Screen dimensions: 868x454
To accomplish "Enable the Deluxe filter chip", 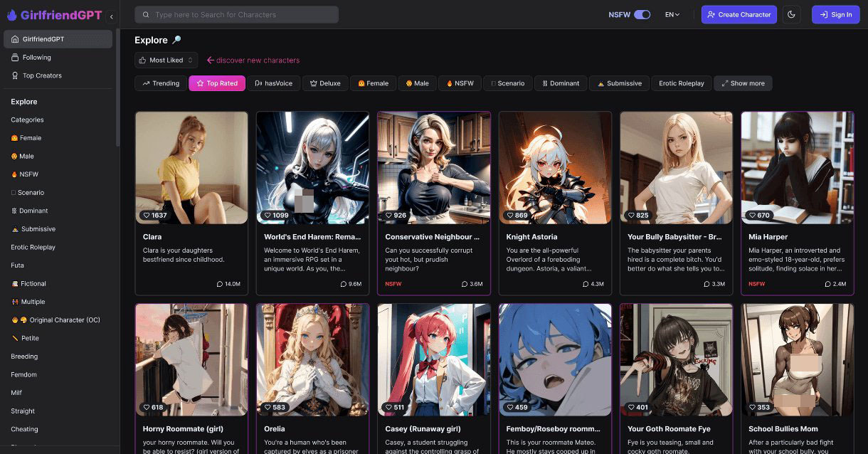I will pyautogui.click(x=325, y=83).
